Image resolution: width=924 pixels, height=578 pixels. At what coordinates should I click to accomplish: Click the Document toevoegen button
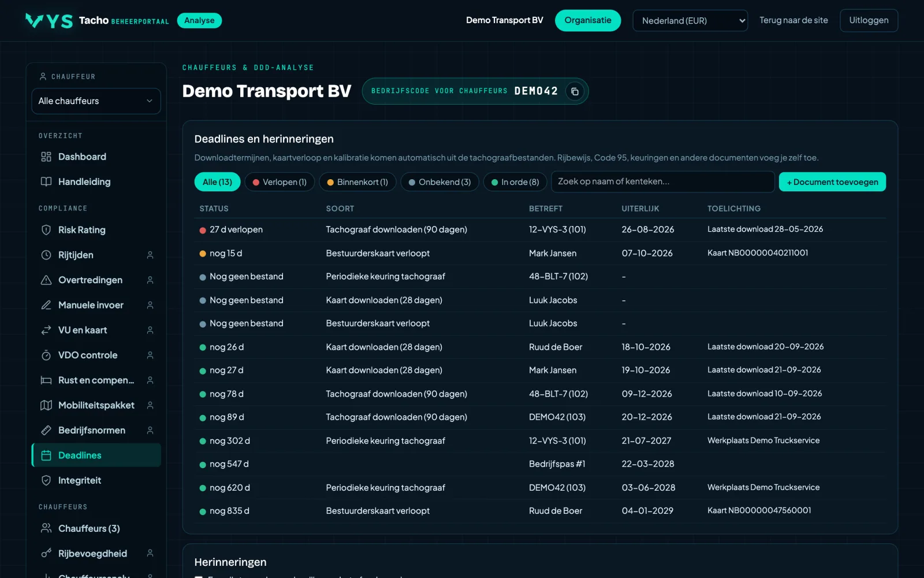point(832,182)
